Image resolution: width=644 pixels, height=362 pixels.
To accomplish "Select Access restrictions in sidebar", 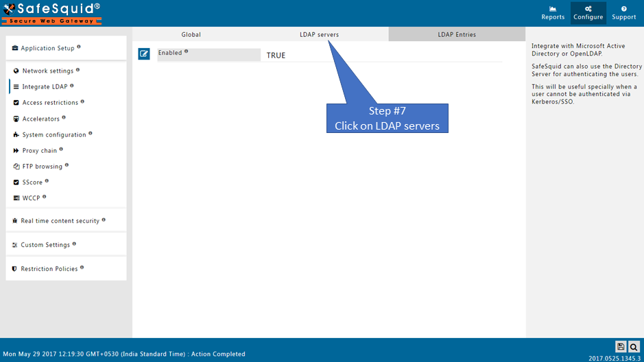I will click(50, 103).
